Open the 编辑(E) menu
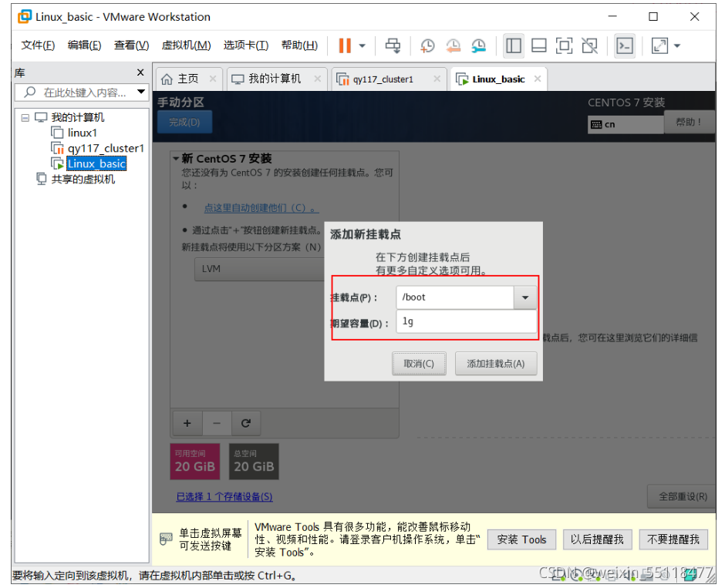The image size is (725, 588). pos(85,45)
